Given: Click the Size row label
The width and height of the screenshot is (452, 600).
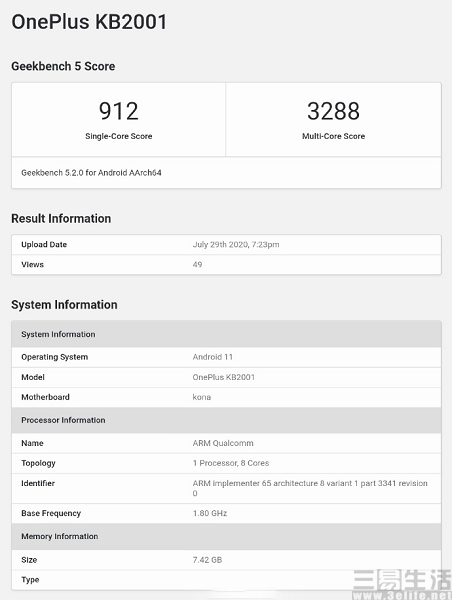Looking at the screenshot, I should tap(29, 560).
